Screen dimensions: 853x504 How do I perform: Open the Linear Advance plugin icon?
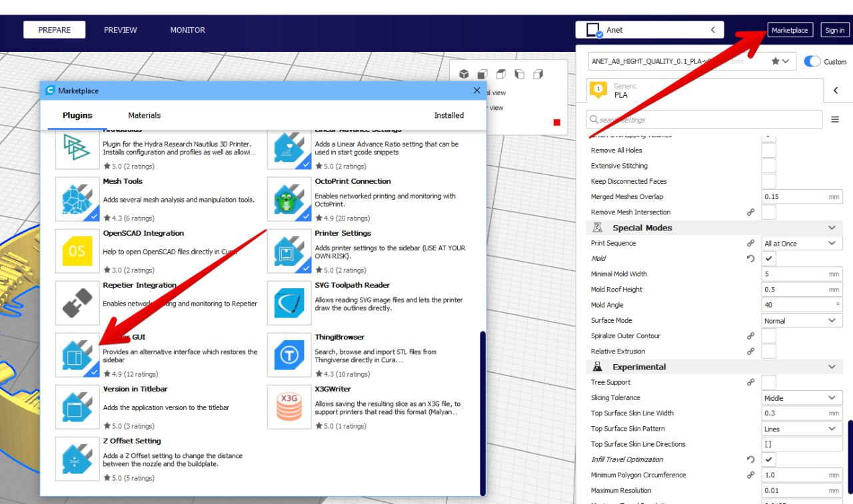pyautogui.click(x=289, y=149)
